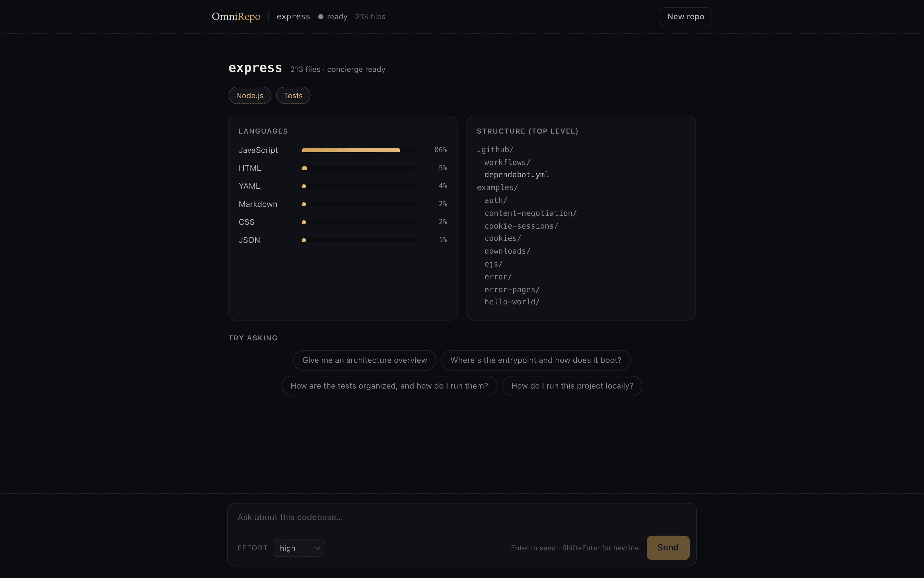Click the LANGUAGES panel heading
The height and width of the screenshot is (578, 924).
click(263, 131)
